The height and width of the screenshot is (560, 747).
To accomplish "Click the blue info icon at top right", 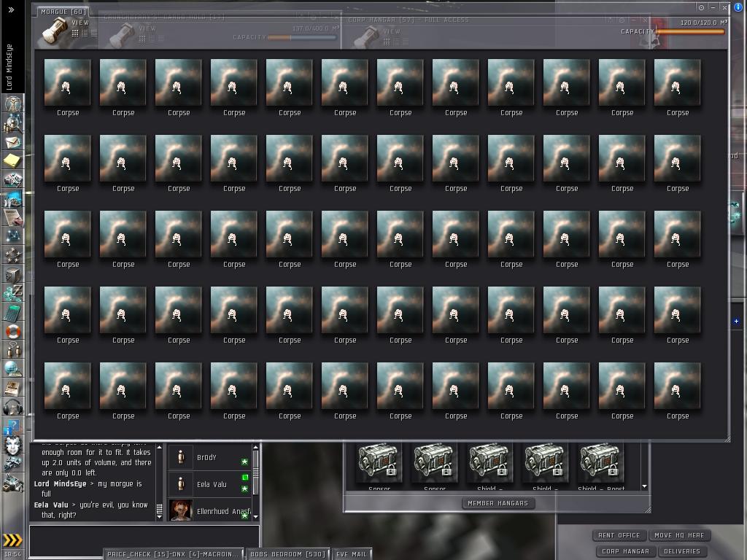I will [x=738, y=7].
